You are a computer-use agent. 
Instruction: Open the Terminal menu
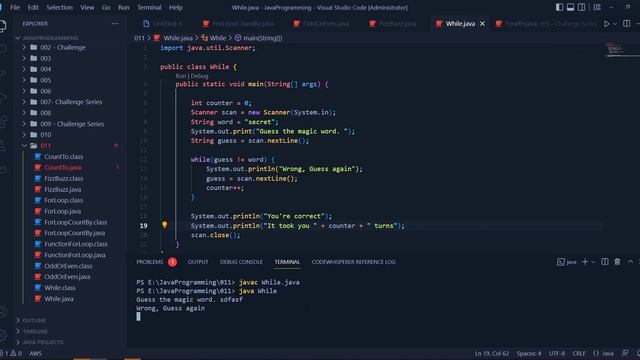(x=149, y=7)
